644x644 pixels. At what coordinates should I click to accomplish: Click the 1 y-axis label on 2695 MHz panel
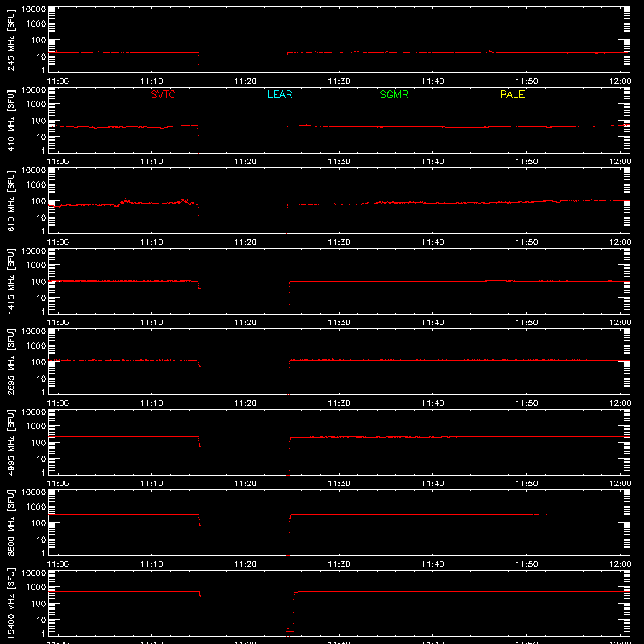[x=43, y=392]
